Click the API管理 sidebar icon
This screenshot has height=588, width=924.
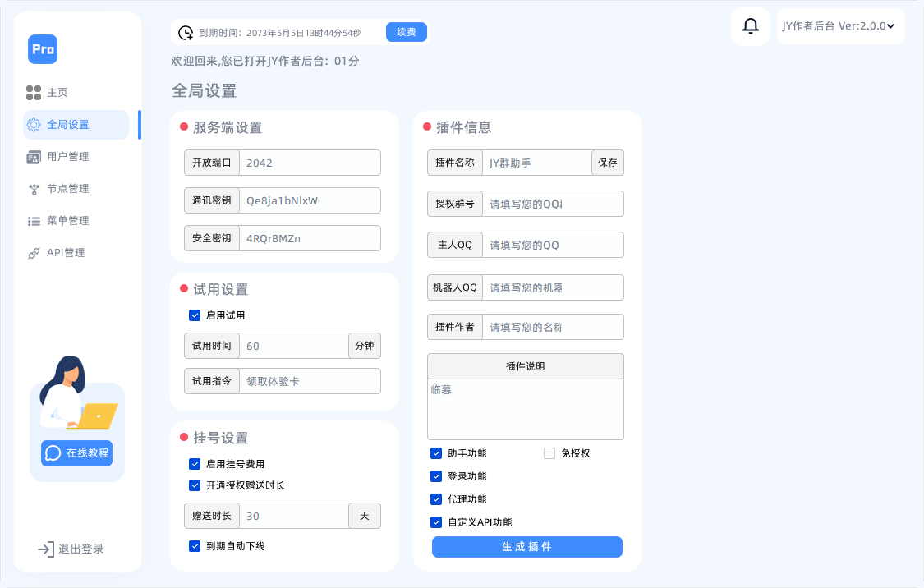click(x=34, y=252)
